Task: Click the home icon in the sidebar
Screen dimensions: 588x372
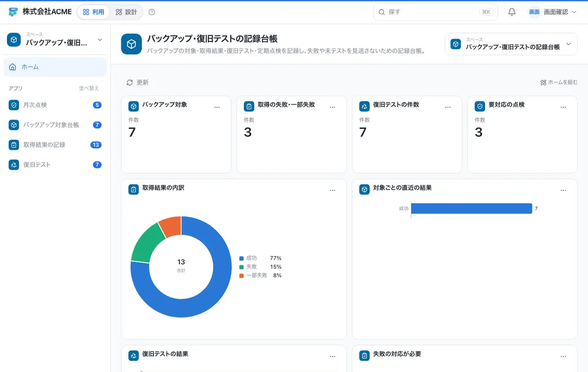Action: point(13,67)
